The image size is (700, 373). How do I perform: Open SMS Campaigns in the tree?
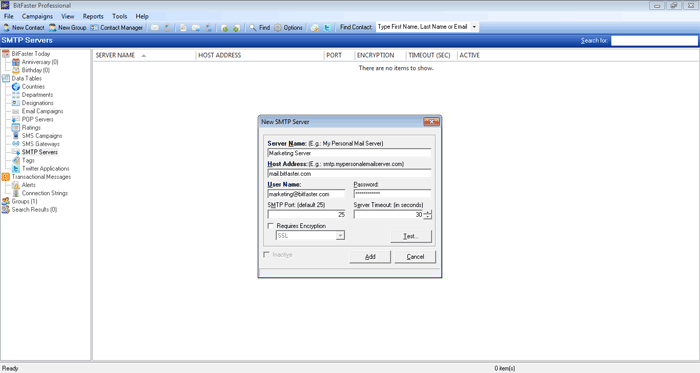tap(42, 136)
